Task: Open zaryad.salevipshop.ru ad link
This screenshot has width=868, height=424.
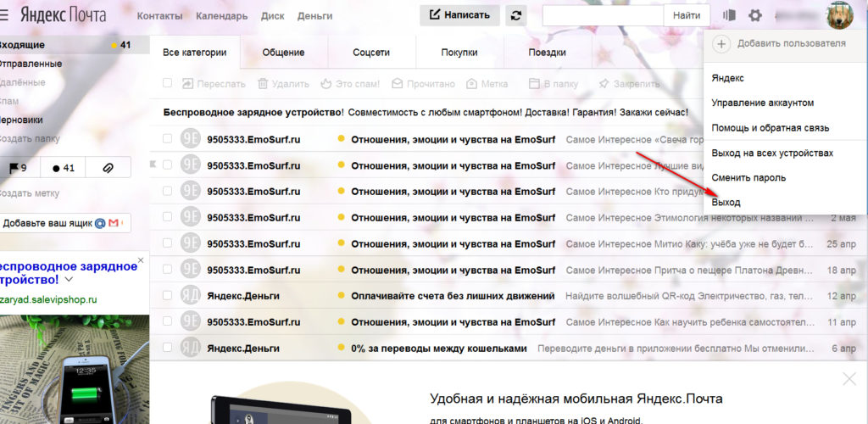Action: point(48,299)
